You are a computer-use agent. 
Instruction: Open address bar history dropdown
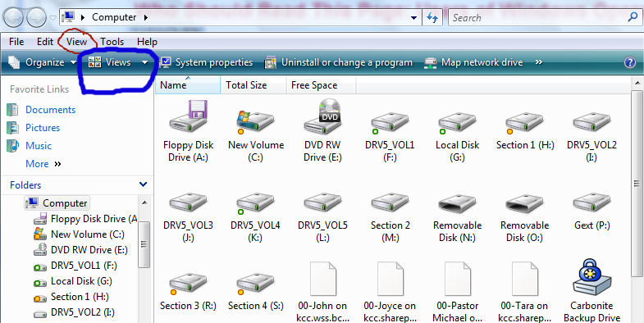pos(413,18)
